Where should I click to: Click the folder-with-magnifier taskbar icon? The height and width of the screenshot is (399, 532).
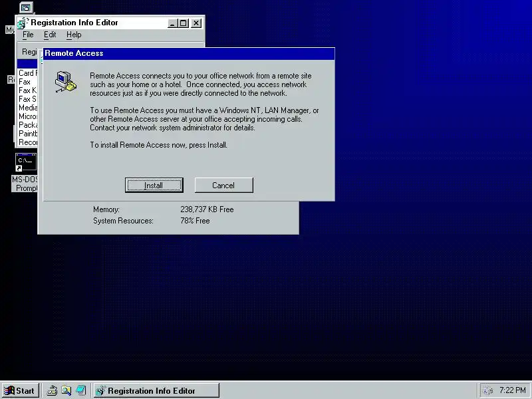pos(66,390)
